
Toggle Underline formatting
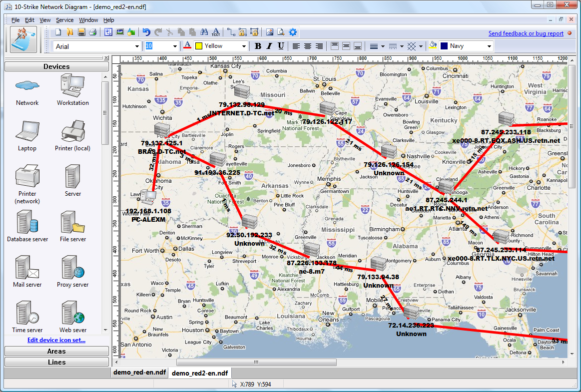tap(281, 46)
